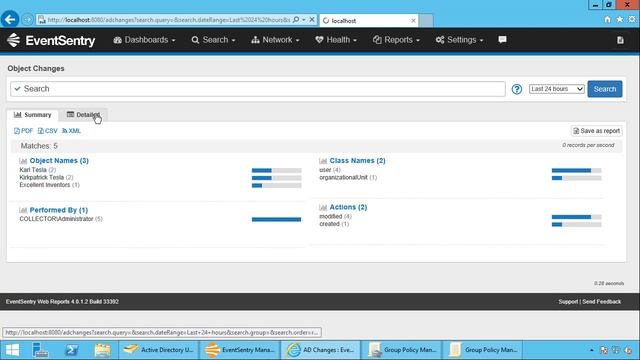This screenshot has height=360, width=640.
Task: Open the Performed By (1) heading link
Action: [59, 210]
